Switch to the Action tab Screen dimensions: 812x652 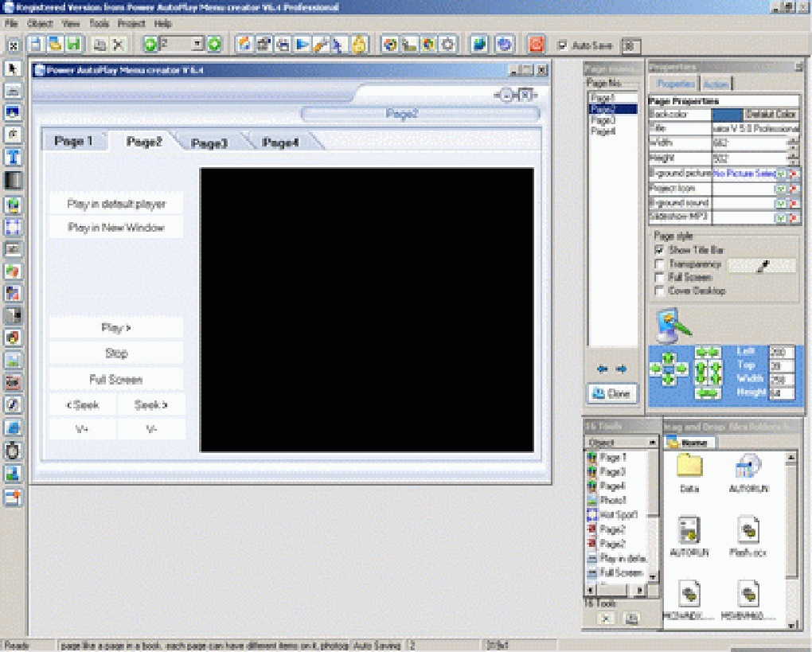click(x=716, y=84)
